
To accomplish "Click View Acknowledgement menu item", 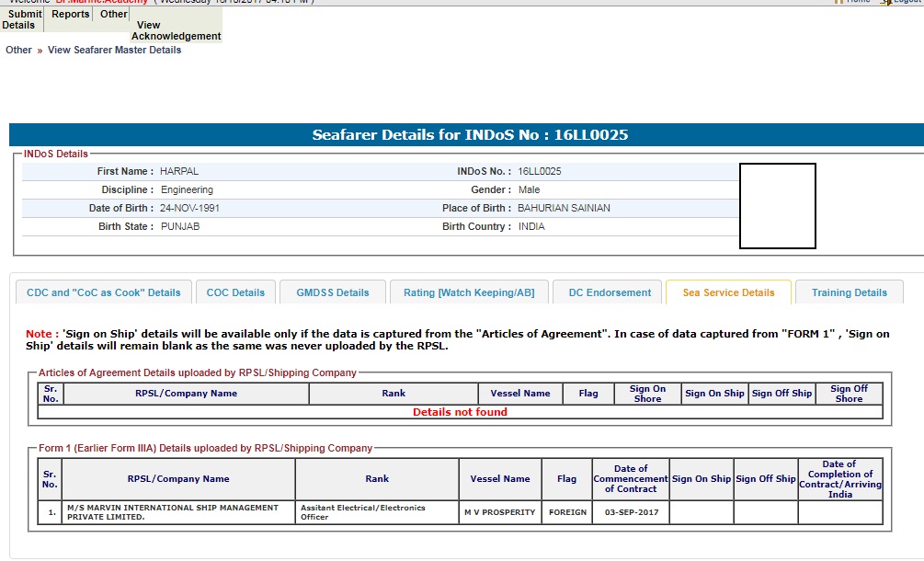I will [176, 31].
